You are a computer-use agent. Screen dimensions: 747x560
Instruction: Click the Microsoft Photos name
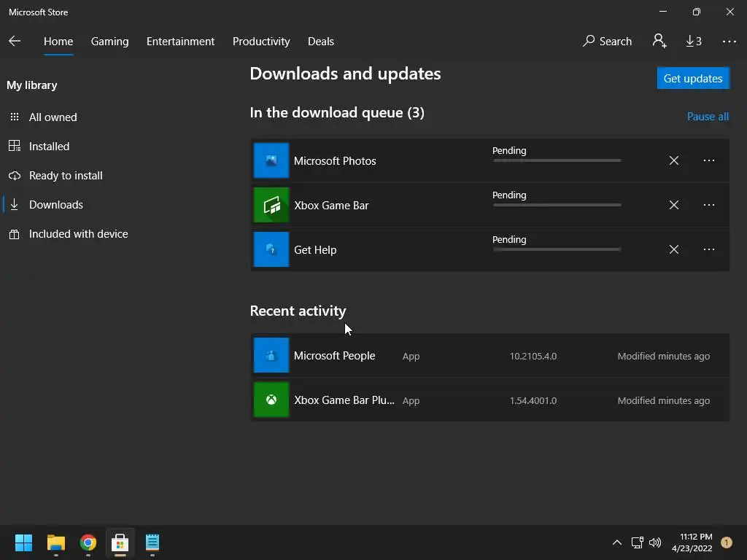[x=335, y=161]
